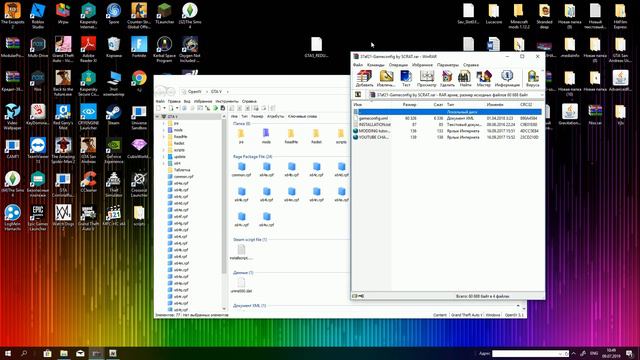Click the taskbar search magnifier icon

24,353
